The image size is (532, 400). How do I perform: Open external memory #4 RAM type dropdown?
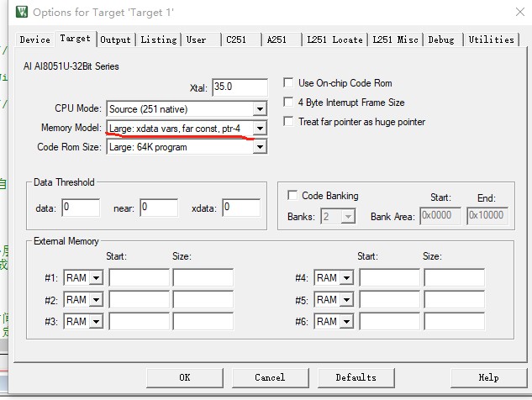[346, 278]
